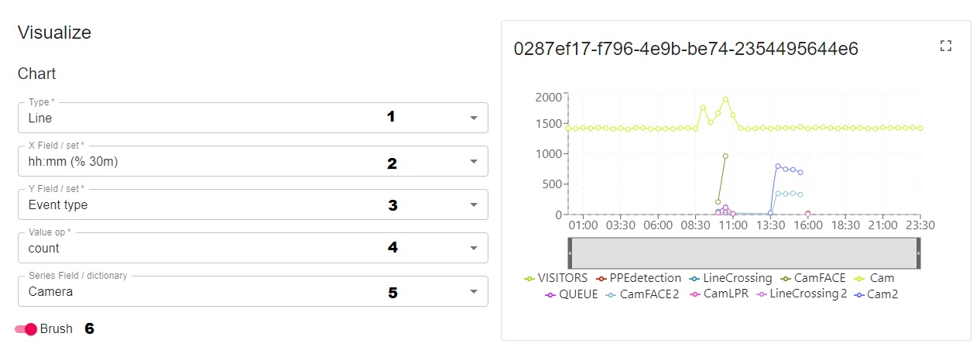
Task: Click the left handle of brush slider
Action: coord(570,253)
